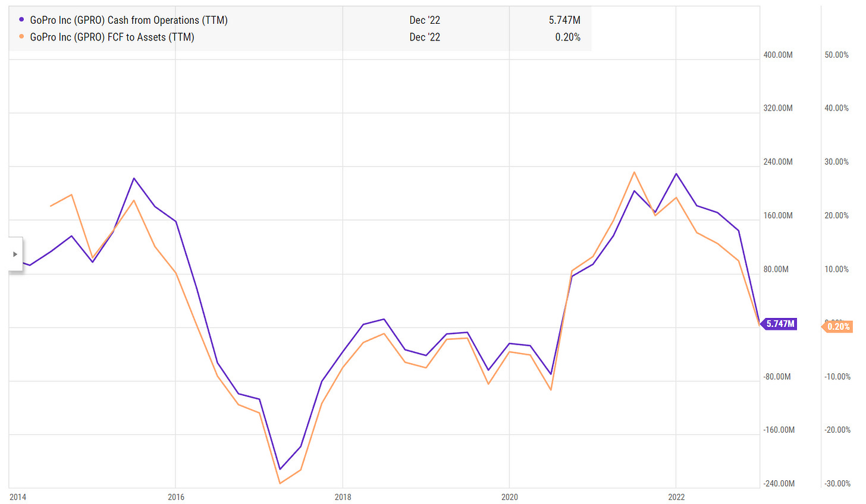Click the 2014 x-axis label
The height and width of the screenshot is (504, 866).
(18, 497)
